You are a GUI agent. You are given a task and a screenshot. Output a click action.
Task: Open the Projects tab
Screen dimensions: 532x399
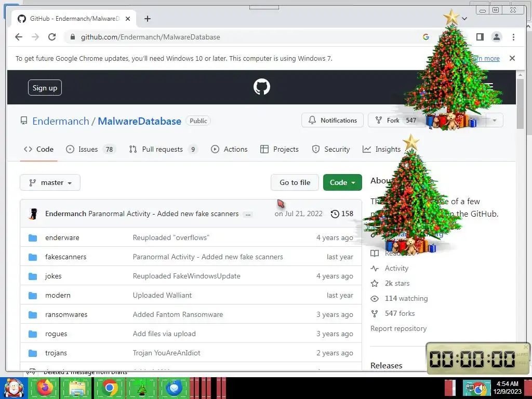[x=279, y=149]
